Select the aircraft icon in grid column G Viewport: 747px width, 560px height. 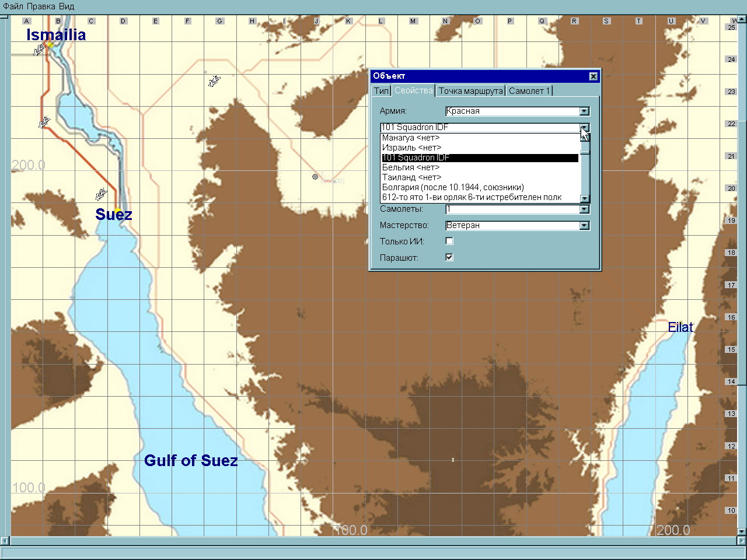point(214,81)
